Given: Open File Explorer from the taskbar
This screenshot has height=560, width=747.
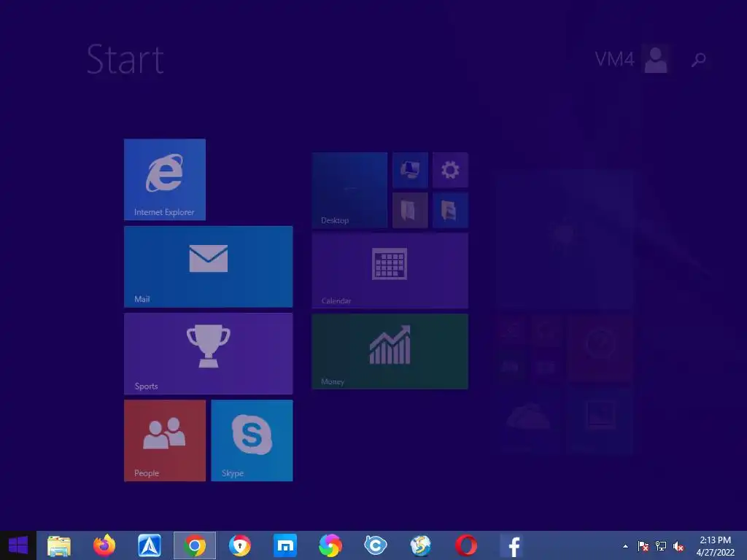Looking at the screenshot, I should point(59,545).
